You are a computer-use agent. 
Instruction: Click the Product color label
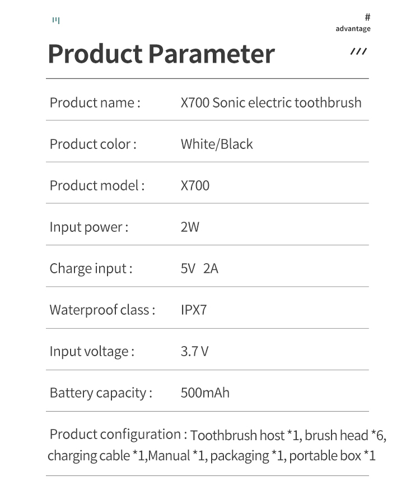tap(93, 144)
